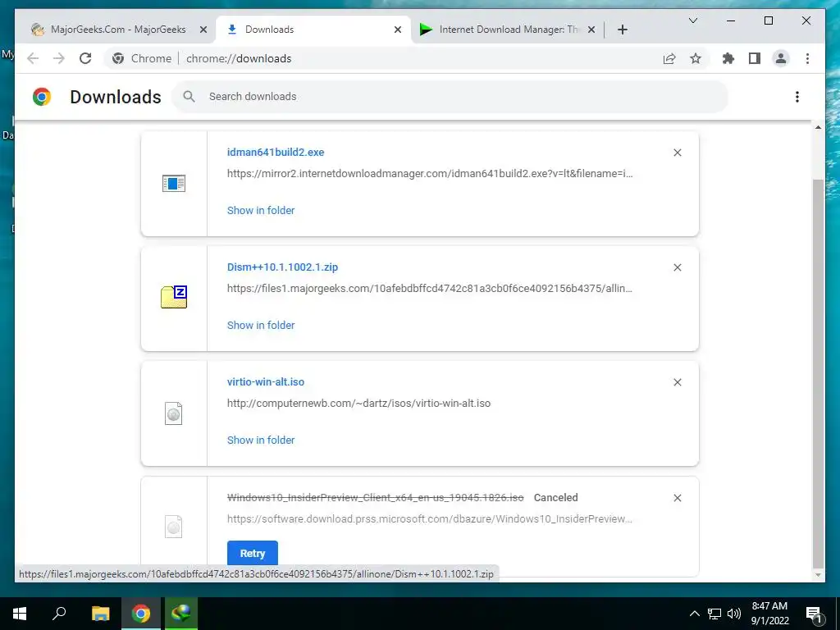
Task: Click the files1.majorgeeks.com source URL
Action: tap(430, 288)
